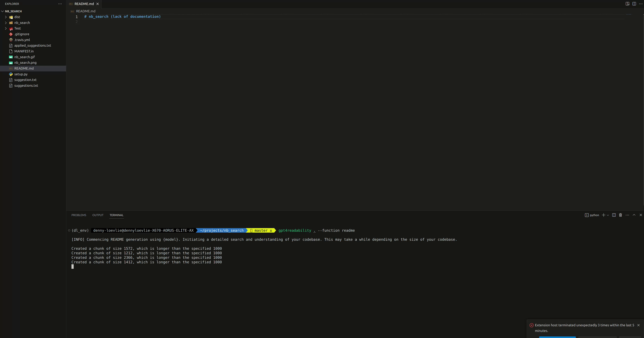Split the terminal panel

point(614,215)
